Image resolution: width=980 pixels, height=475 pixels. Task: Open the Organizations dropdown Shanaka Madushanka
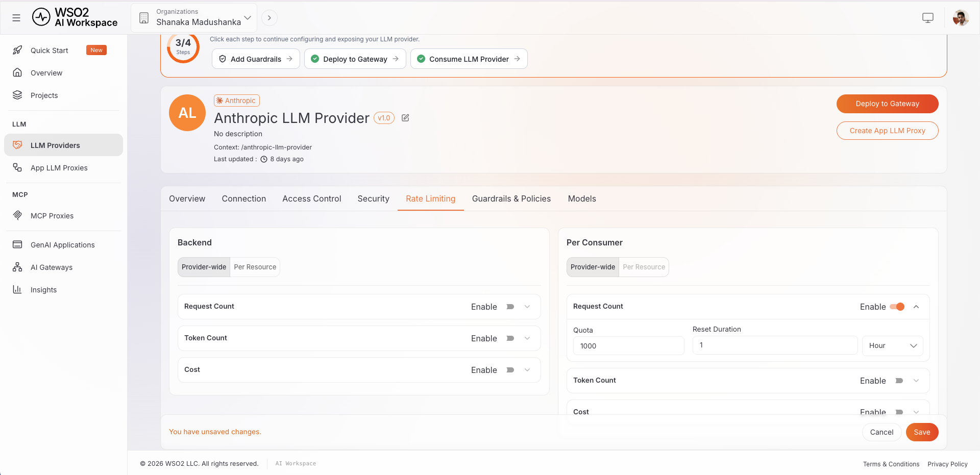pos(194,18)
